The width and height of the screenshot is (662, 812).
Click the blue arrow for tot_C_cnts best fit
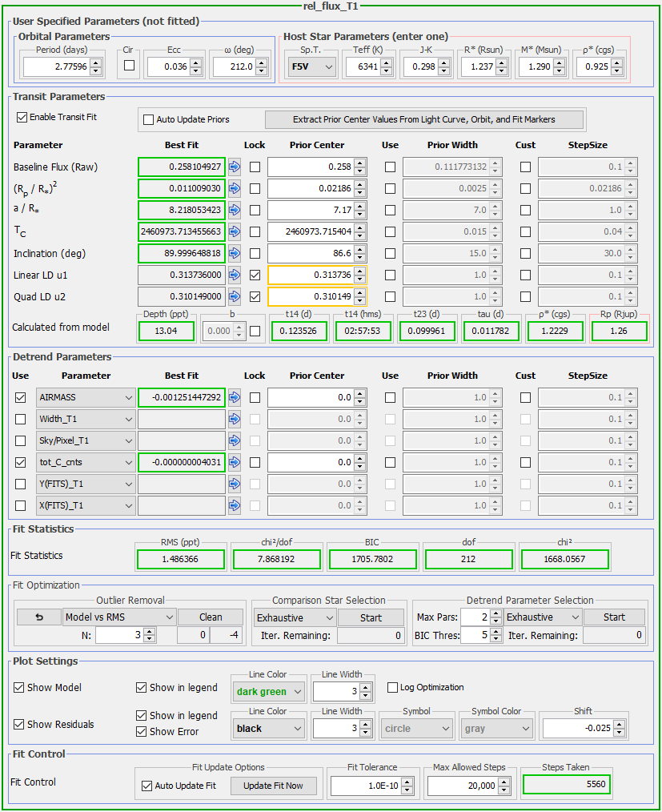tap(235, 462)
